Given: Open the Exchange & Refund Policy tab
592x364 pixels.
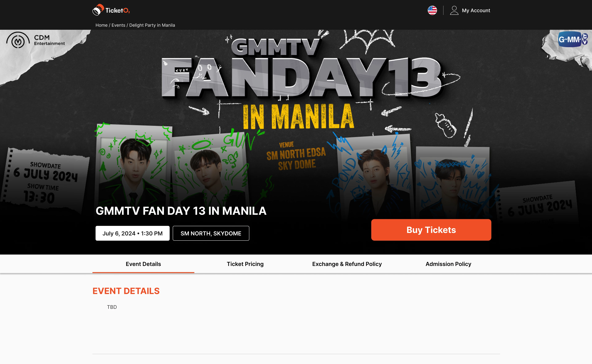Looking at the screenshot, I should 347,264.
